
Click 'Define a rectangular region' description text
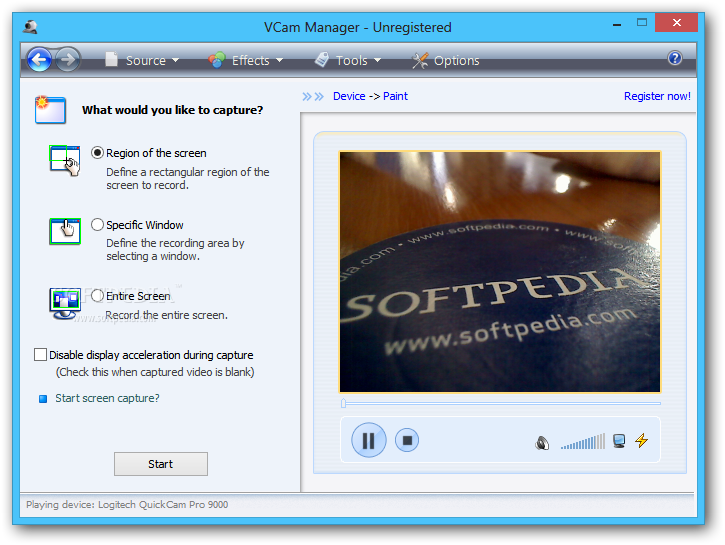coord(188,178)
